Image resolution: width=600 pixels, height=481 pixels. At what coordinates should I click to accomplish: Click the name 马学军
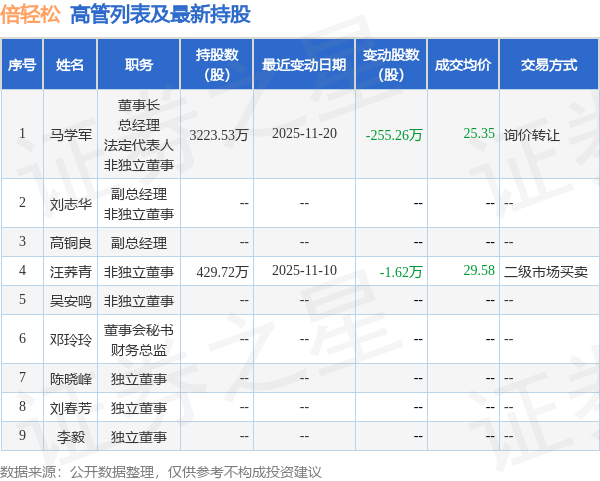click(71, 135)
